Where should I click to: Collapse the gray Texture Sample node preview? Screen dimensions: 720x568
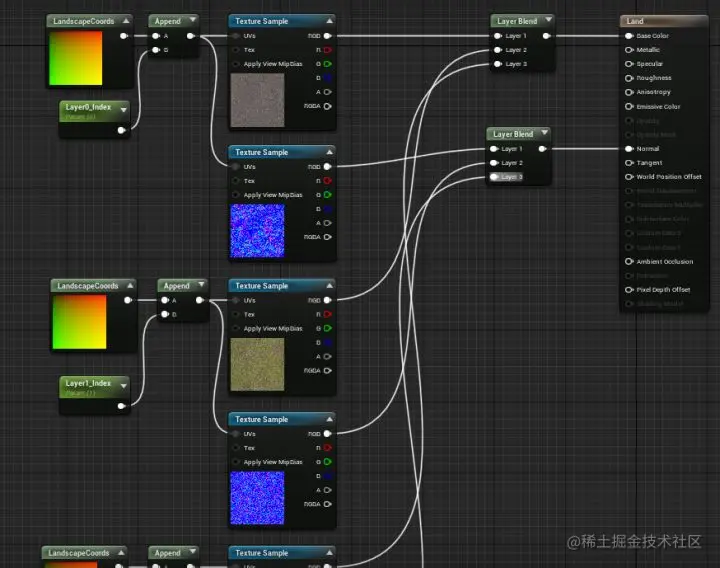click(x=330, y=21)
